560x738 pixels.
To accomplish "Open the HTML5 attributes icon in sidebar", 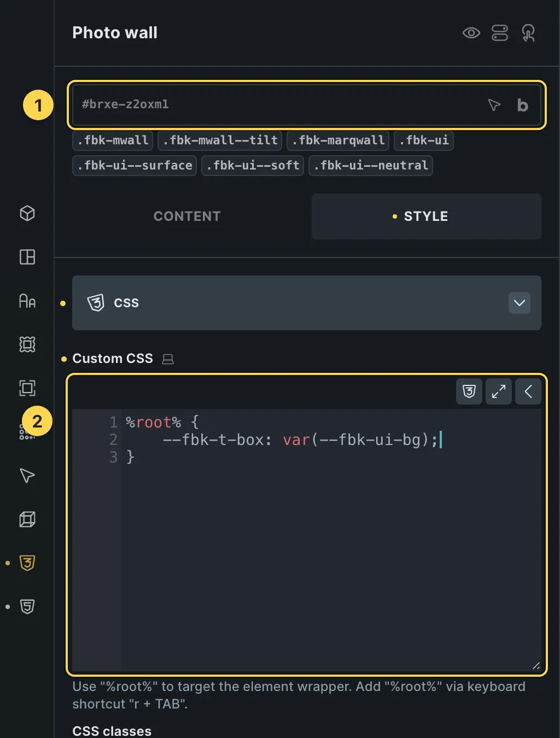I will 27,607.
